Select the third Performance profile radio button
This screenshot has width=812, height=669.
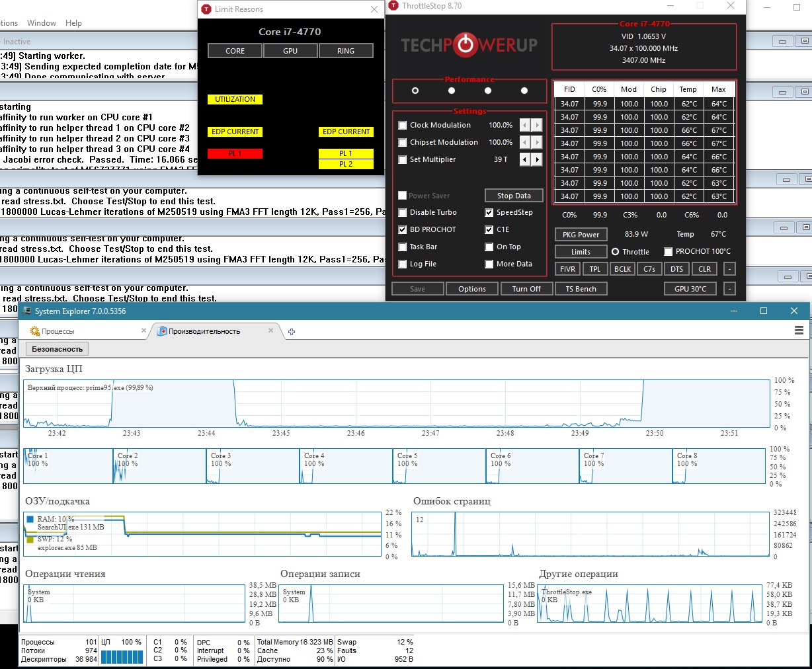click(x=488, y=91)
